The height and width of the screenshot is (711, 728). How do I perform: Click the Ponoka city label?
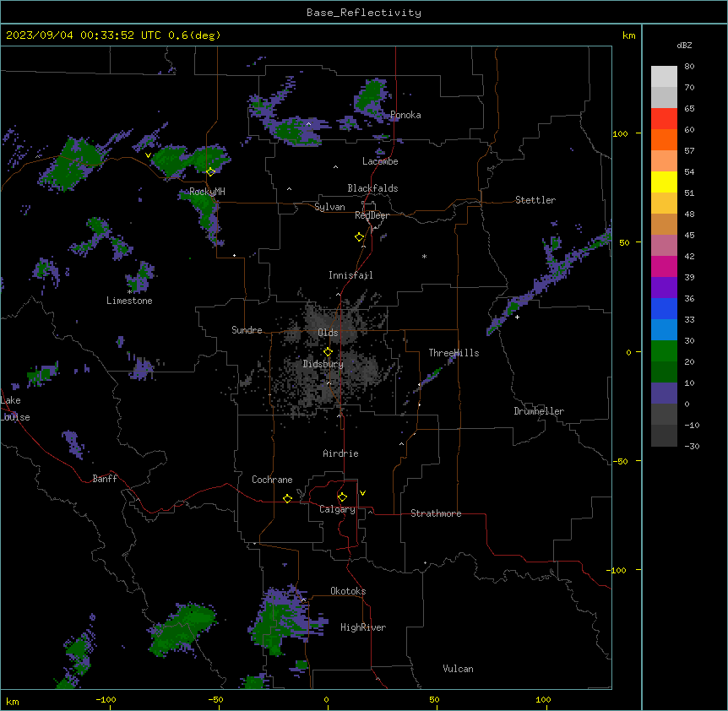coord(405,115)
